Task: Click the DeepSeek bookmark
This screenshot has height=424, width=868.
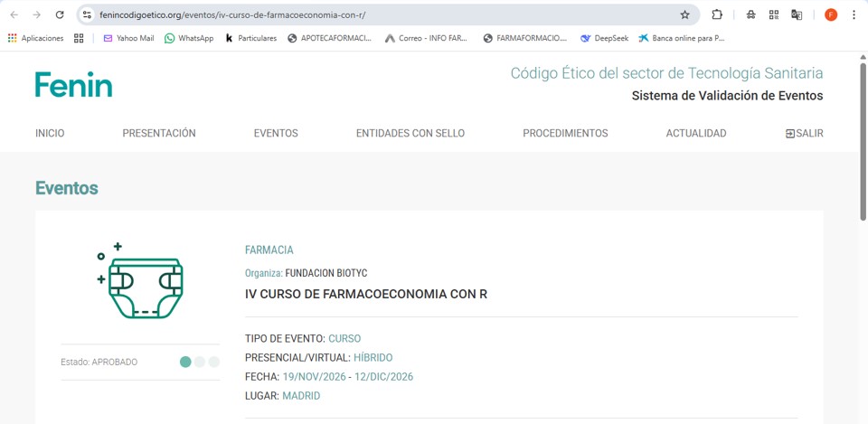Action: pos(604,38)
